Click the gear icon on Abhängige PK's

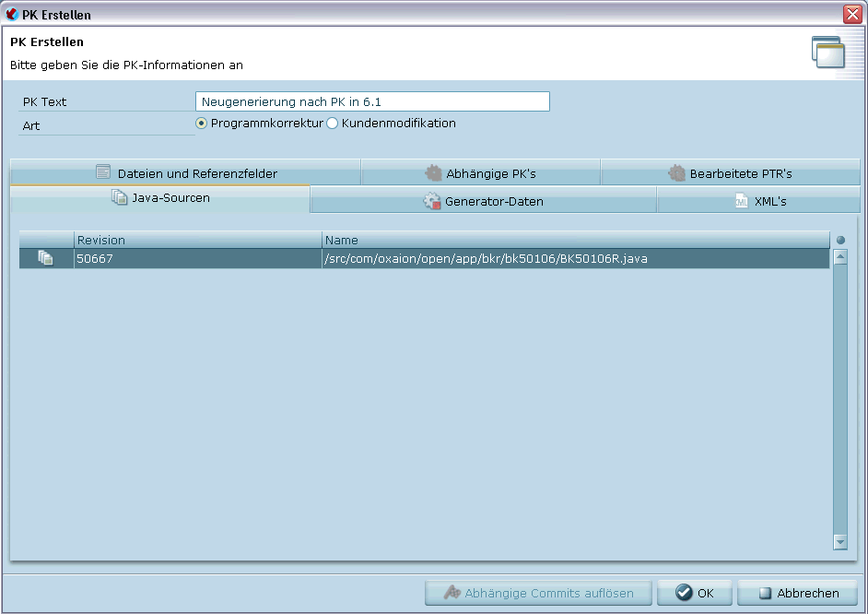point(433,172)
